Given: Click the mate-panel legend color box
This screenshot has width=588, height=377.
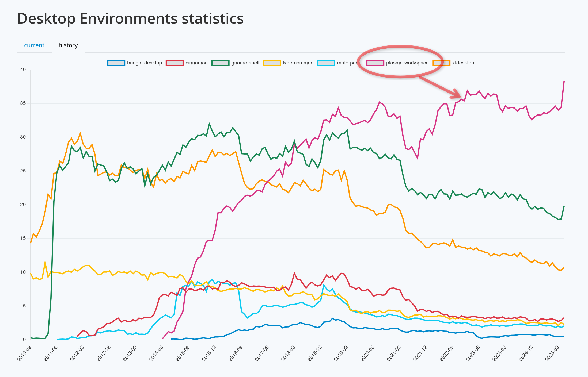Looking at the screenshot, I should click(326, 63).
